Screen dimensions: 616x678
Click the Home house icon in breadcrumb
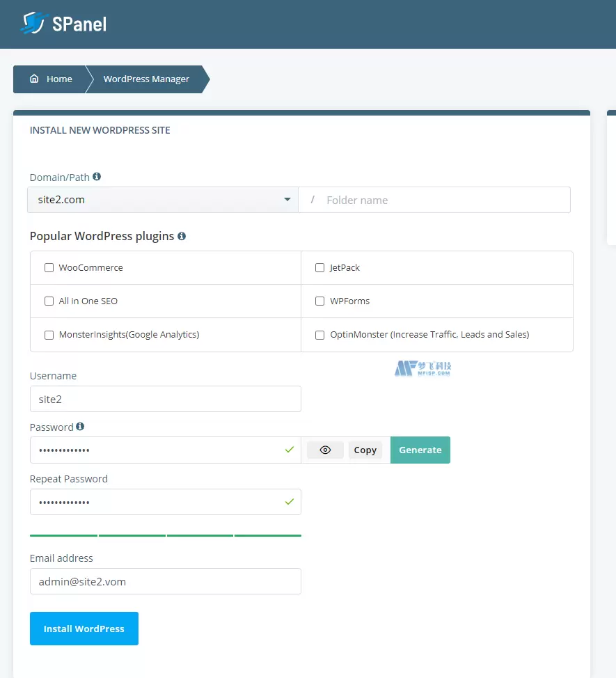(34, 79)
